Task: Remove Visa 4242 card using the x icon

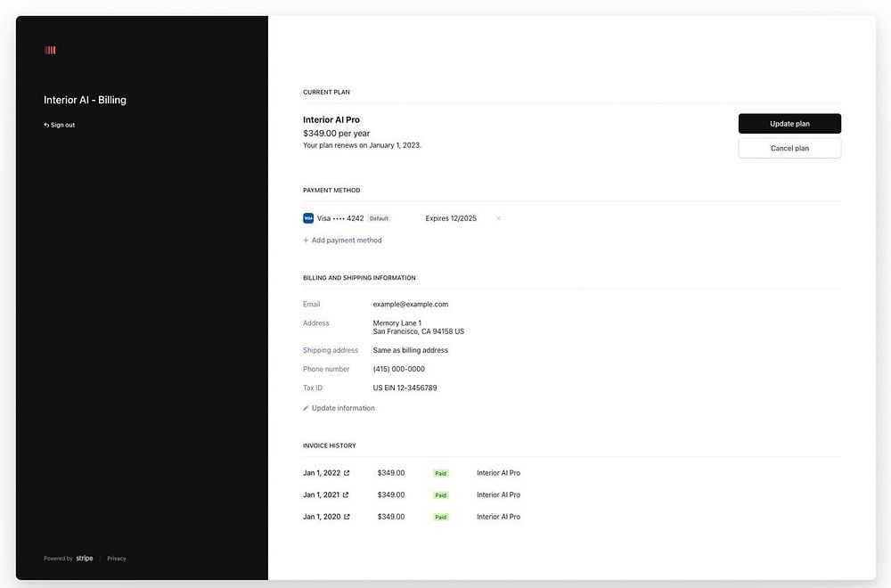Action: (498, 218)
